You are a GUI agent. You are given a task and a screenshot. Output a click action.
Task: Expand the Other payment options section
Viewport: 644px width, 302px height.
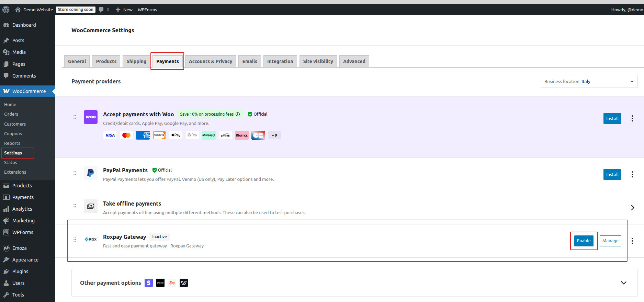624,283
